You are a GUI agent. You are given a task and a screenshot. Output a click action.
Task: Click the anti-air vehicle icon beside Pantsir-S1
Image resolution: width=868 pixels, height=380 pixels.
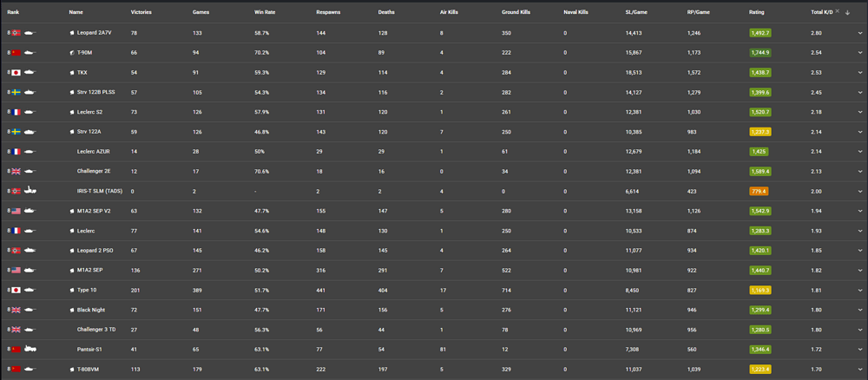pos(30,349)
